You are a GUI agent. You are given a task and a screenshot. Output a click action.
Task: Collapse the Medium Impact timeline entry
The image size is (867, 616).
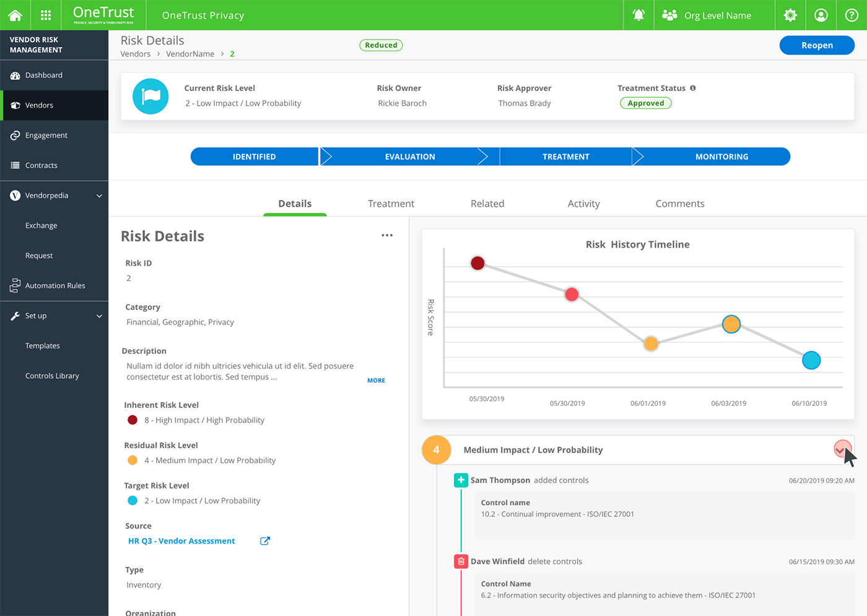point(843,448)
